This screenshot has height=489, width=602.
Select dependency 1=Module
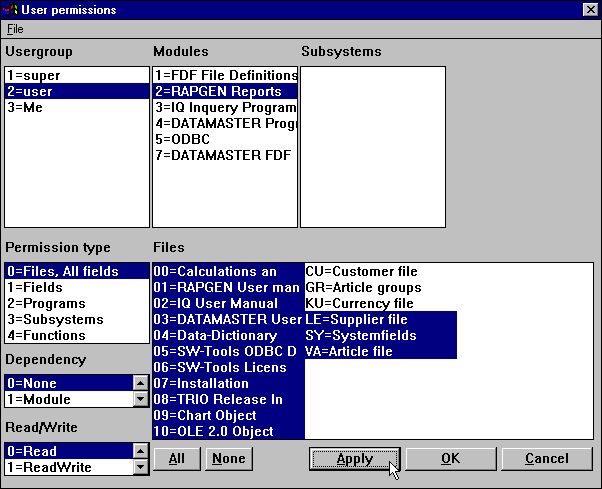[69, 399]
